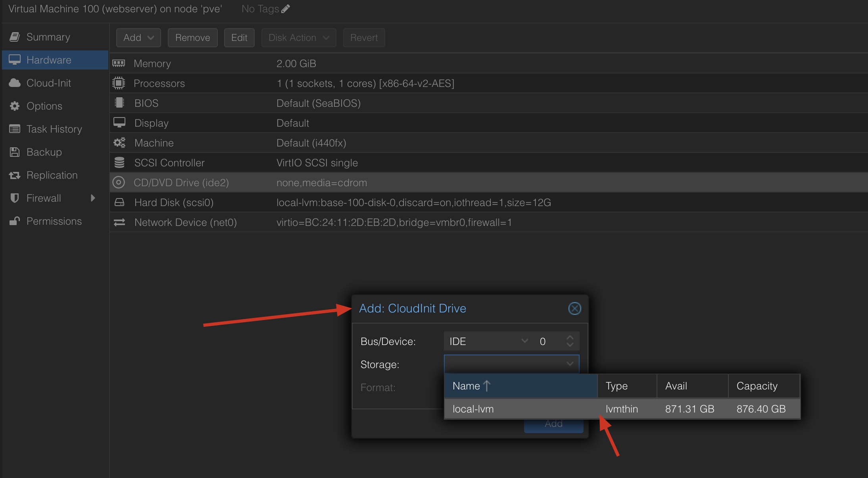The width and height of the screenshot is (868, 478).
Task: Click the Hard Disk drive icon
Action: (x=119, y=202)
